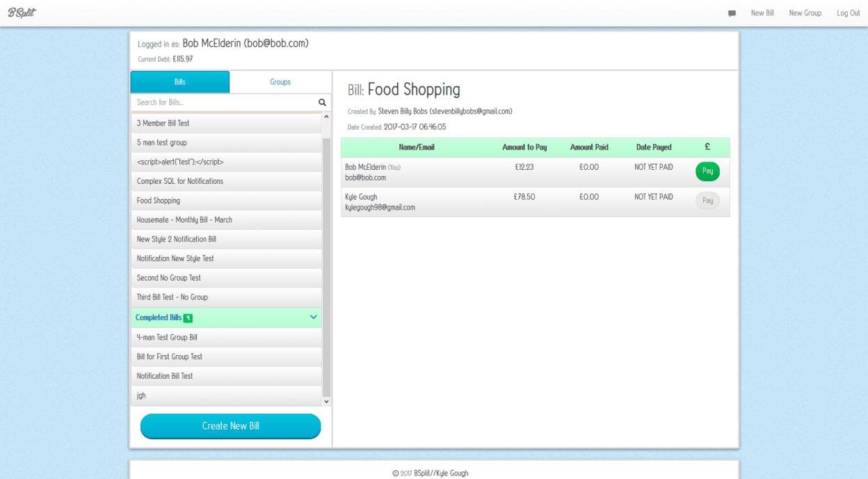Open New Group from the top menu
868x479 pixels.
(x=805, y=13)
